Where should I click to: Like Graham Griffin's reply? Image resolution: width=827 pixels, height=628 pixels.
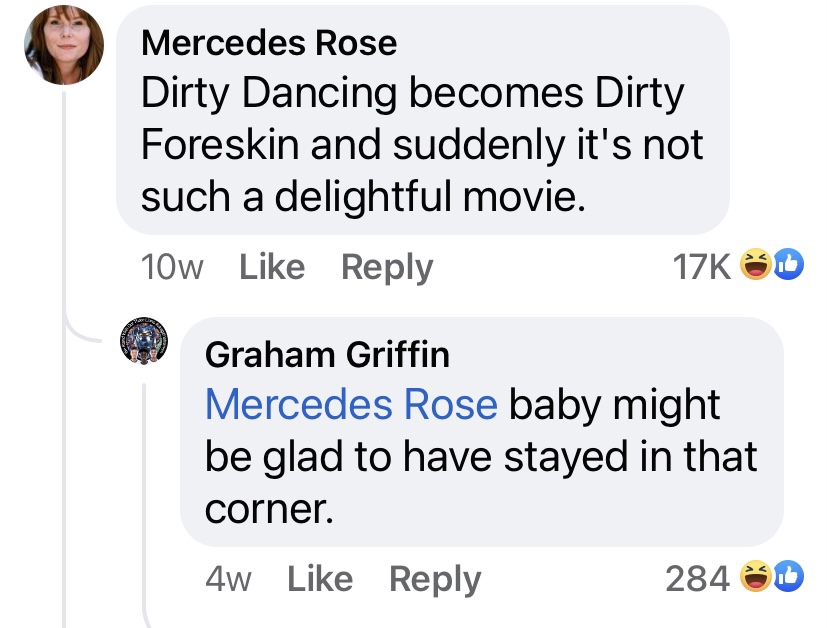tap(320, 579)
